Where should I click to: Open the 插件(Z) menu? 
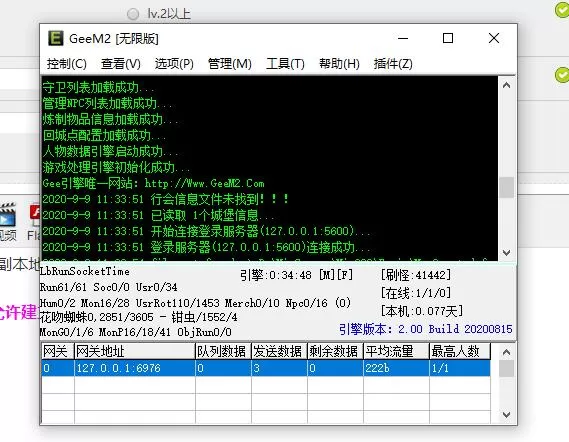coord(393,64)
